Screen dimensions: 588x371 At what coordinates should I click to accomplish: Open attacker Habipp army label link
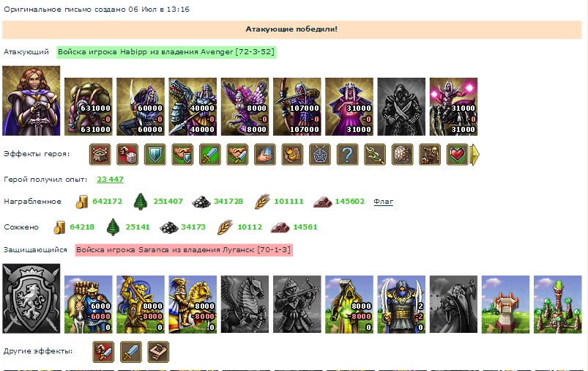click(x=166, y=52)
